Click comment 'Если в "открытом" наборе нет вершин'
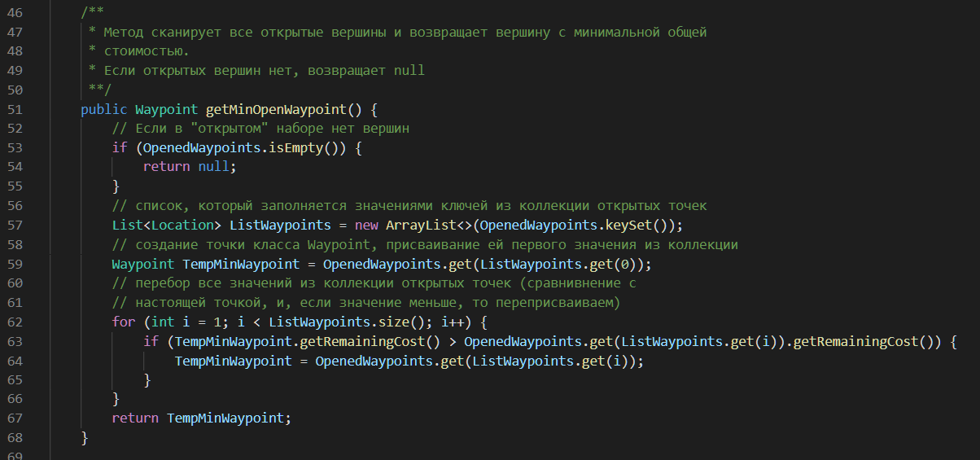 click(261, 129)
